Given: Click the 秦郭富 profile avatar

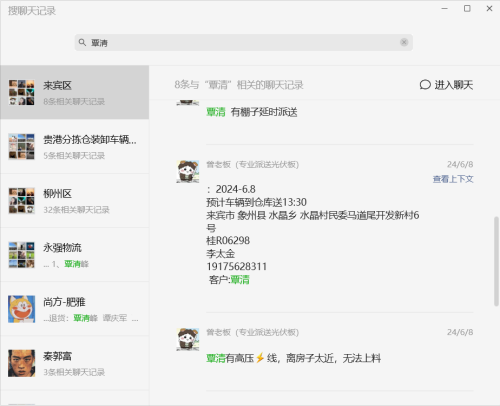Looking at the screenshot, I should tap(22, 363).
